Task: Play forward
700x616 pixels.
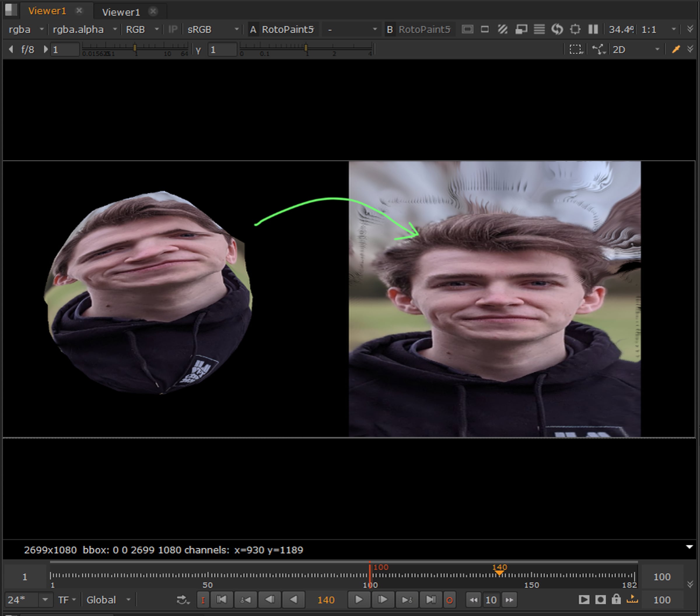Action: 358,600
